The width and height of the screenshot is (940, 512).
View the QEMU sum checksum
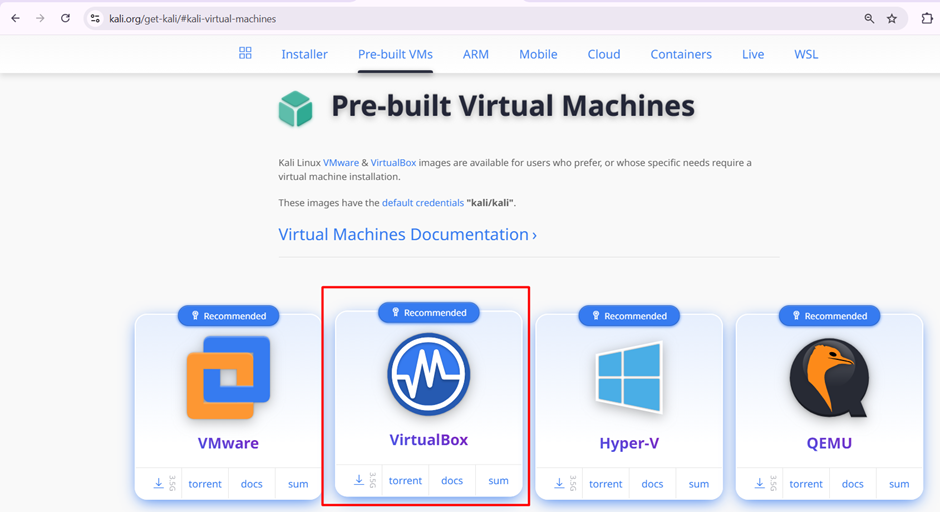pyautogui.click(x=899, y=483)
